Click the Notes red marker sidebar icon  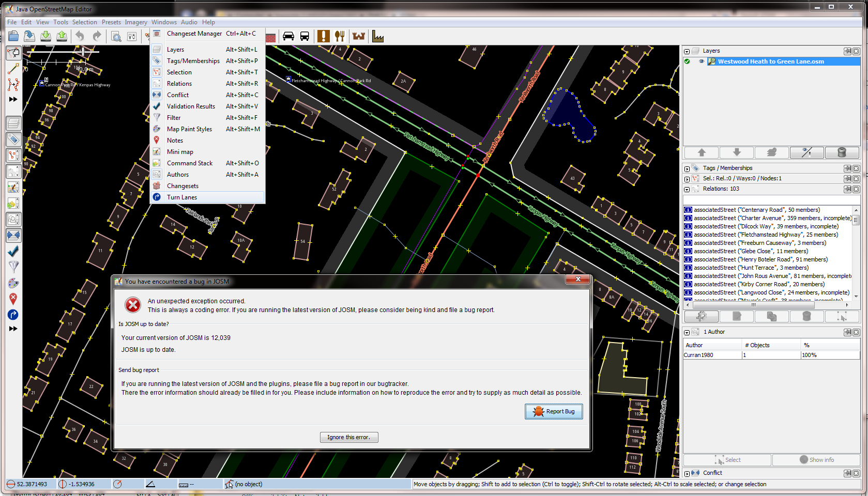click(13, 299)
